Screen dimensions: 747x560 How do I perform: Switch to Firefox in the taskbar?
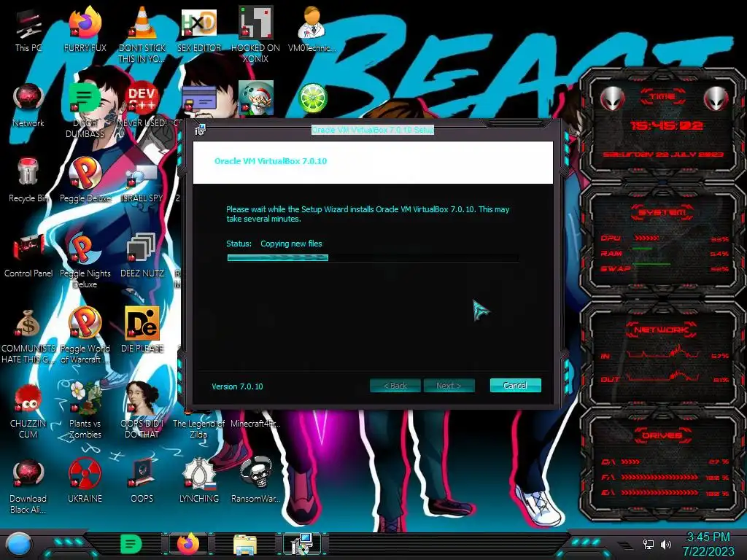(x=188, y=544)
